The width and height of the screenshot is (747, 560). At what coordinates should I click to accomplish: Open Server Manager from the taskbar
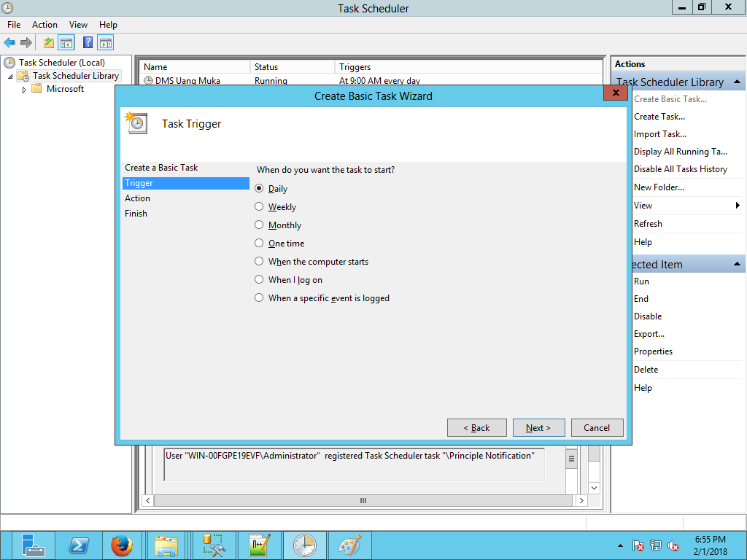pos(34,545)
